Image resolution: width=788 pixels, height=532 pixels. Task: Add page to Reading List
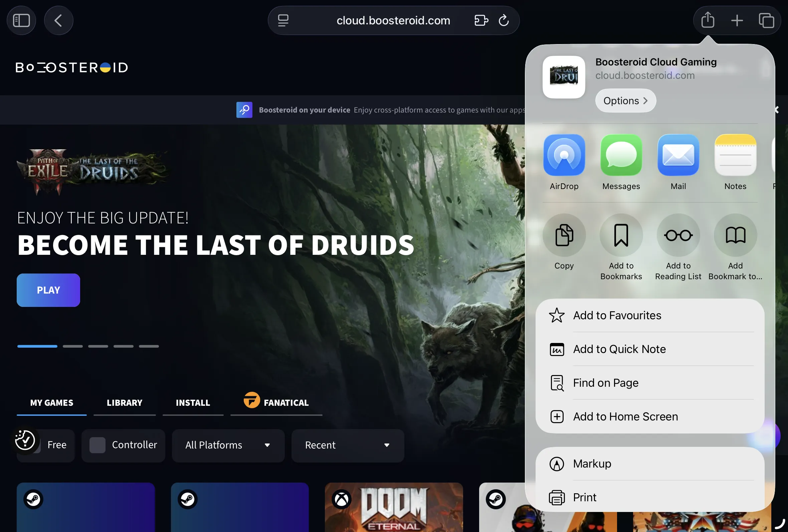(x=678, y=235)
